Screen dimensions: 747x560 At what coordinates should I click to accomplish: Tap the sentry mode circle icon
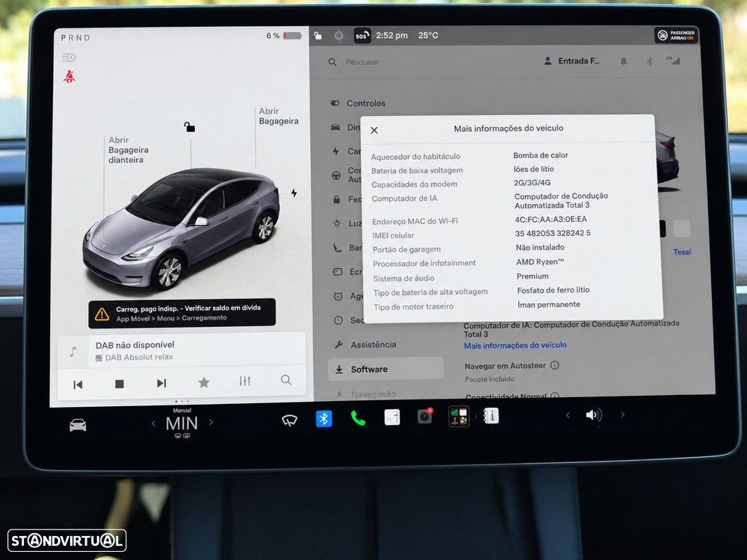click(x=338, y=36)
